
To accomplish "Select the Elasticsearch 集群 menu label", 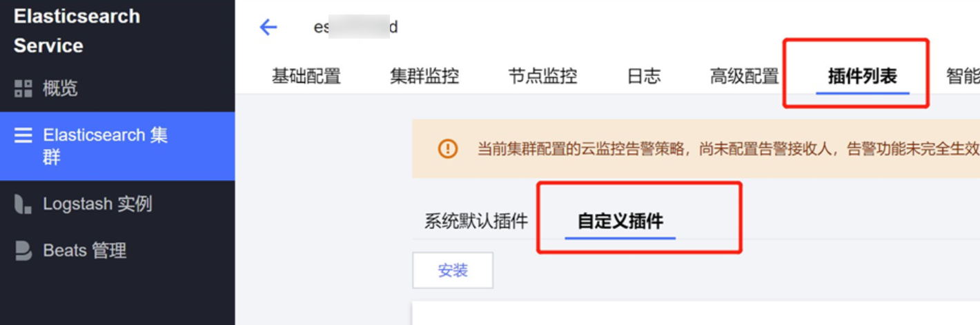I will (106, 146).
